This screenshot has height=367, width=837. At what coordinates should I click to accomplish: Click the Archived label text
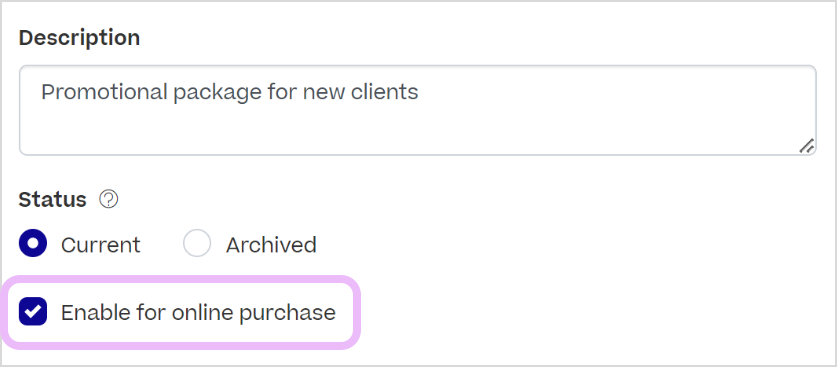pyautogui.click(x=271, y=245)
